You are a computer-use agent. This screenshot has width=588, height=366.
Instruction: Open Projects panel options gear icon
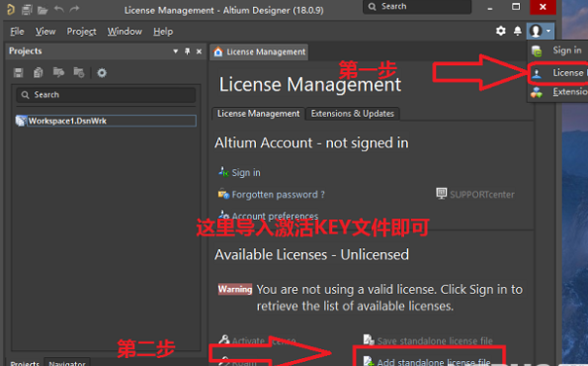point(102,72)
